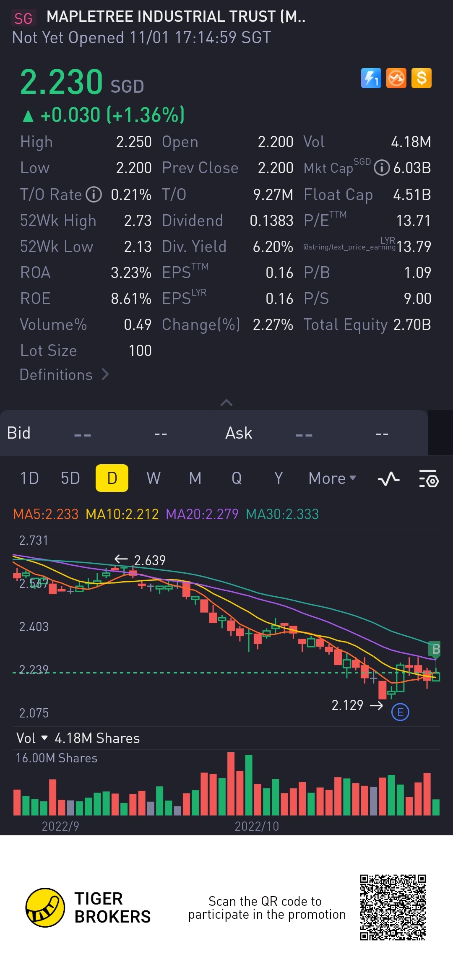
Task: Select the Q quarterly chart tab
Action: point(237,478)
